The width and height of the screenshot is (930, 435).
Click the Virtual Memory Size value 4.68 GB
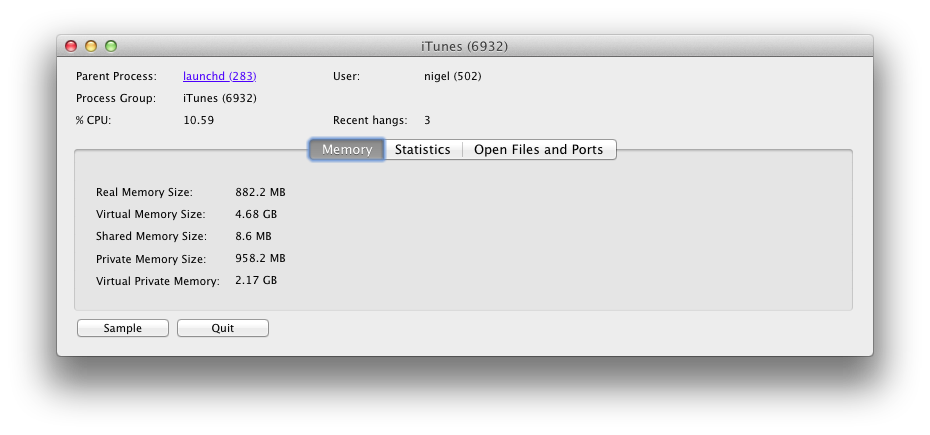[x=256, y=214]
